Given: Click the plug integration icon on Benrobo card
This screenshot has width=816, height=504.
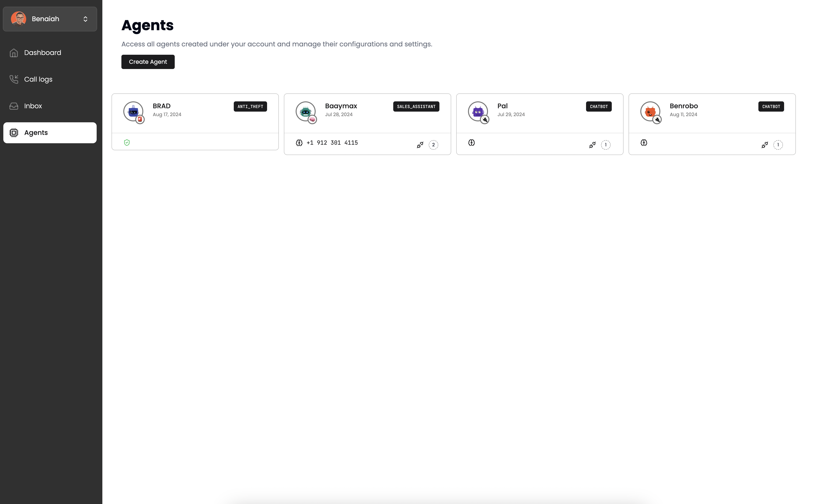Looking at the screenshot, I should pyautogui.click(x=765, y=145).
